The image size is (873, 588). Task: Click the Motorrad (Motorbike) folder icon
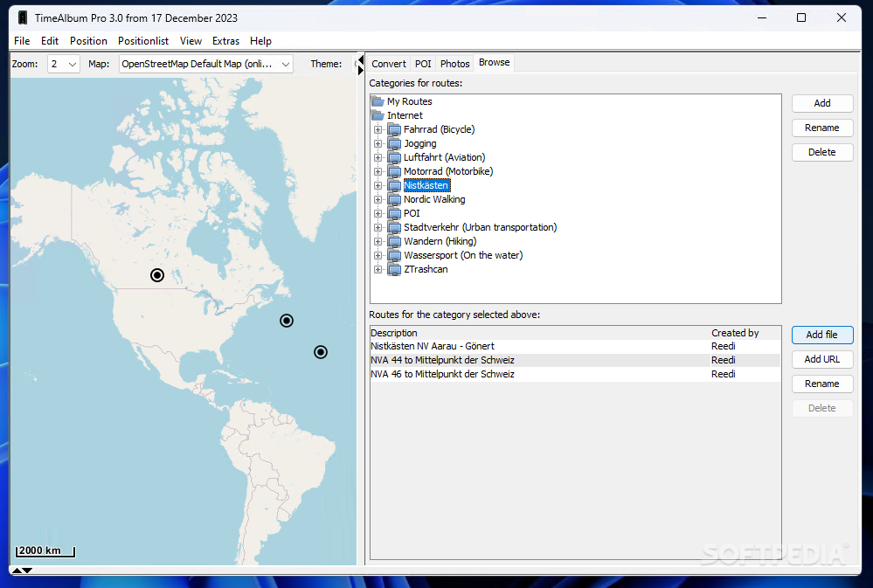pos(395,171)
